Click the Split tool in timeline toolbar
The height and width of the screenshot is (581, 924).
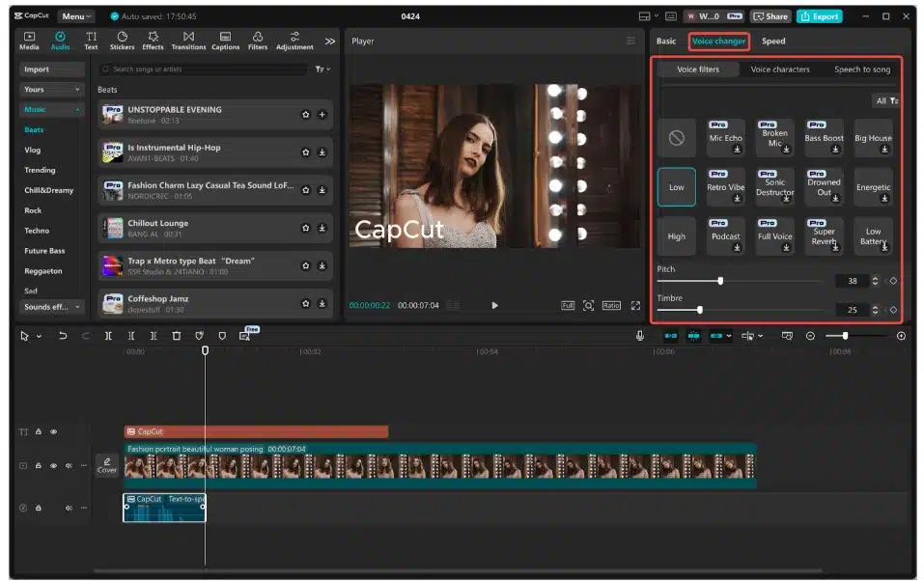[108, 336]
